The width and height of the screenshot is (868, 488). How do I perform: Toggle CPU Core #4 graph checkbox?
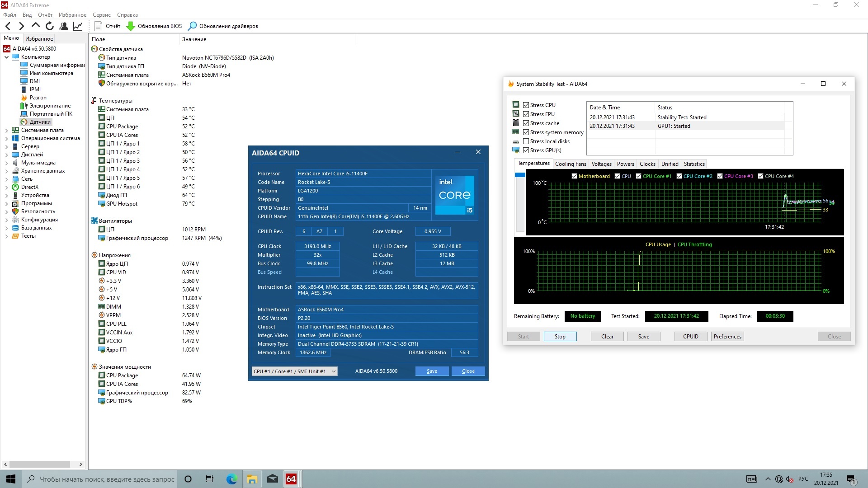[x=760, y=176]
